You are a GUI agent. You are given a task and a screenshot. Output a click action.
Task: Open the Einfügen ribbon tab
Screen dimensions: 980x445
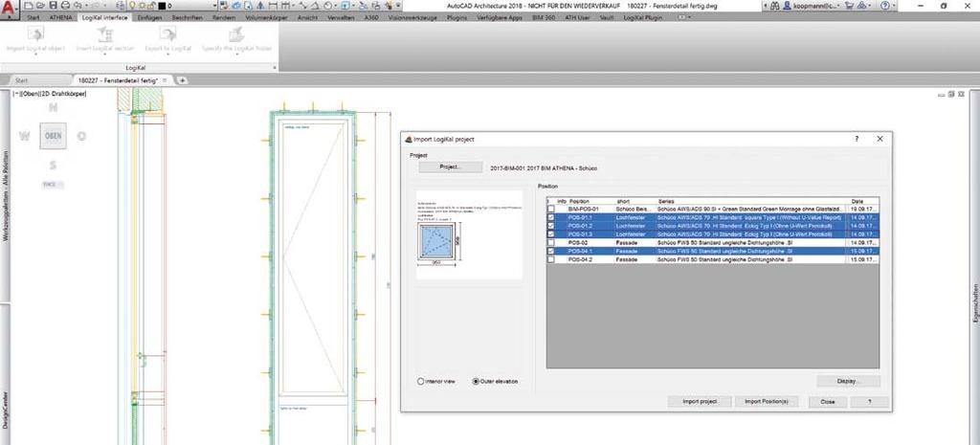(148, 17)
